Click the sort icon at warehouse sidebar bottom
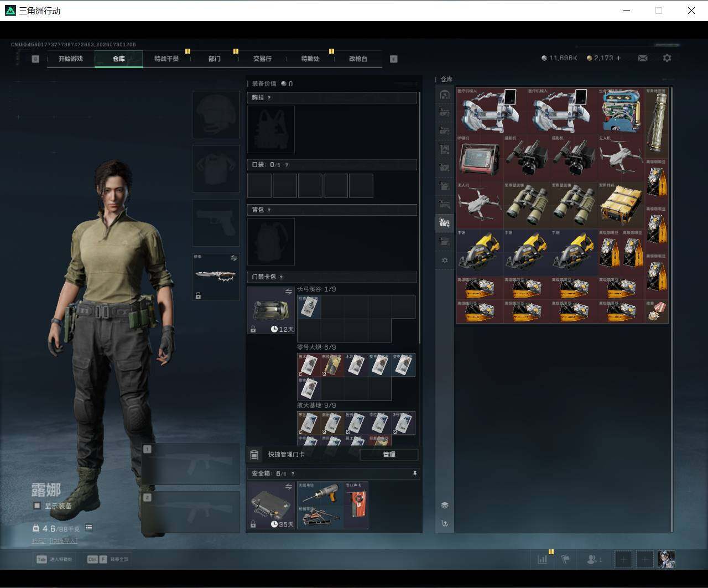The height and width of the screenshot is (588, 708). [444, 523]
